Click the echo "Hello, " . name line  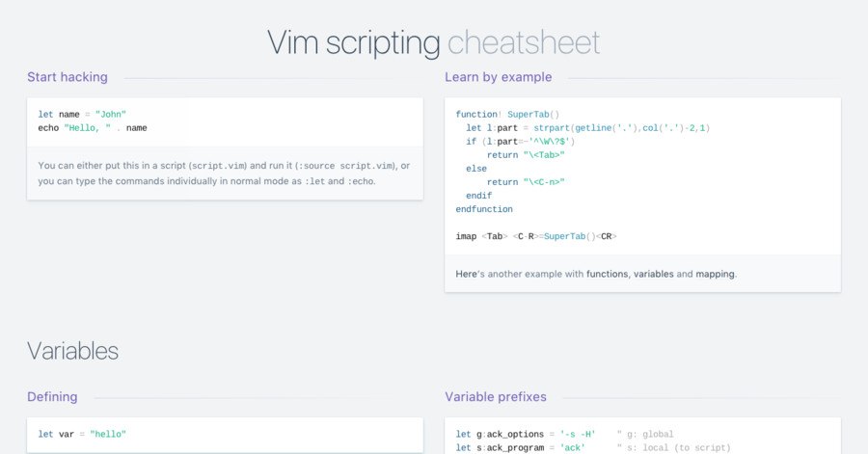93,128
